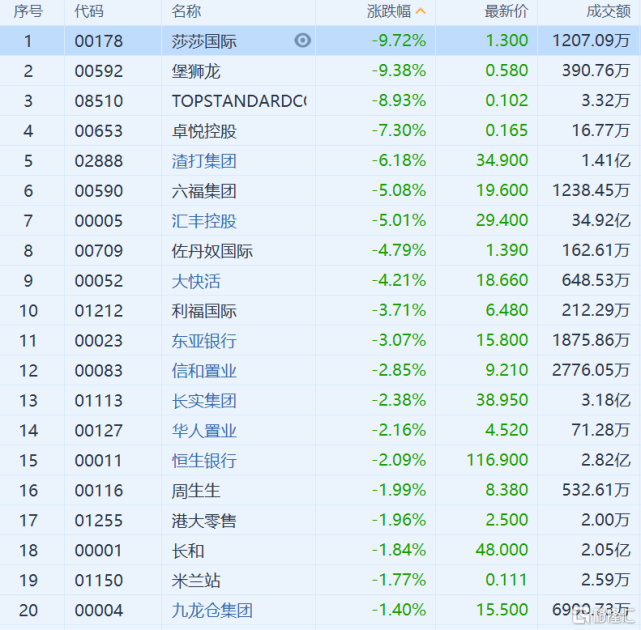641x630 pixels.
Task: Select the 莎莎国际 name cell
Action: click(x=204, y=41)
